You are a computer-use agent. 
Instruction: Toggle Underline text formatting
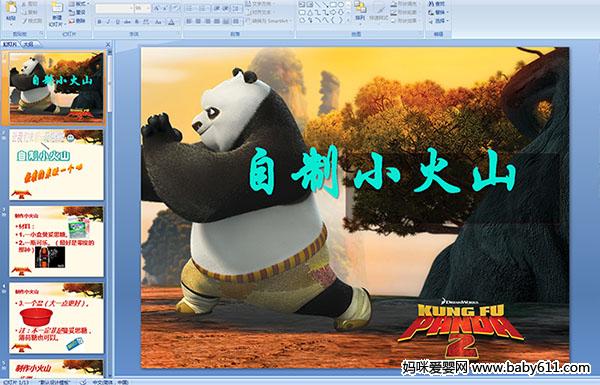tap(117, 22)
